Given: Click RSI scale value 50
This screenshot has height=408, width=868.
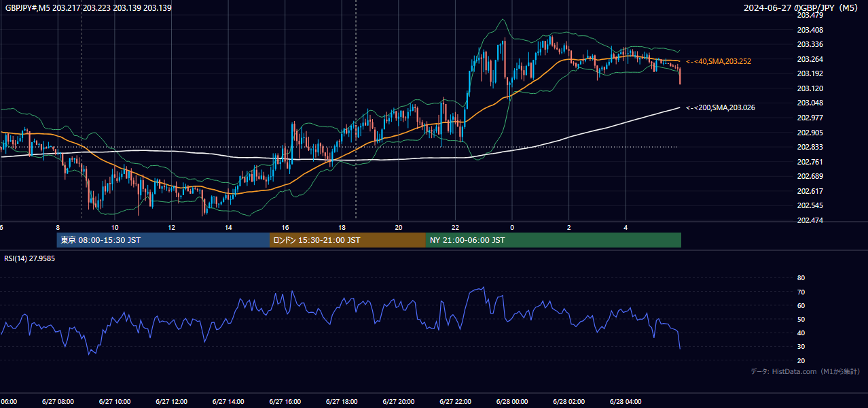Looking at the screenshot, I should [x=801, y=319].
